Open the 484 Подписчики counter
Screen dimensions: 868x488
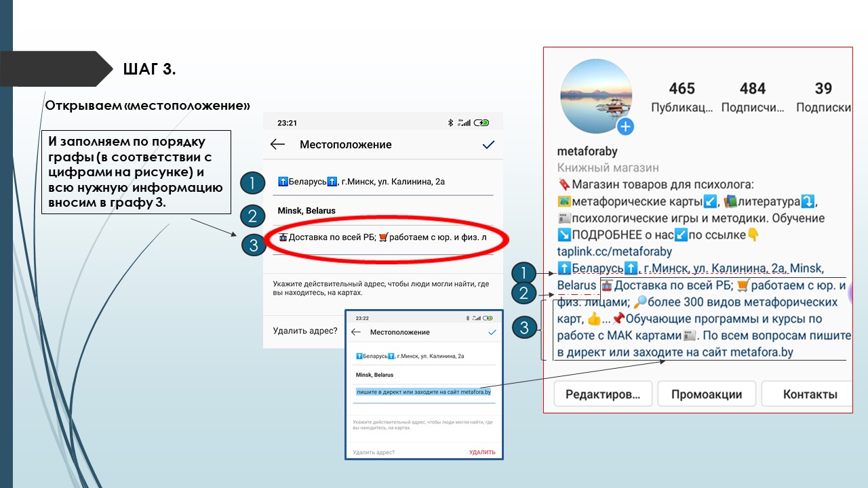pos(752,98)
